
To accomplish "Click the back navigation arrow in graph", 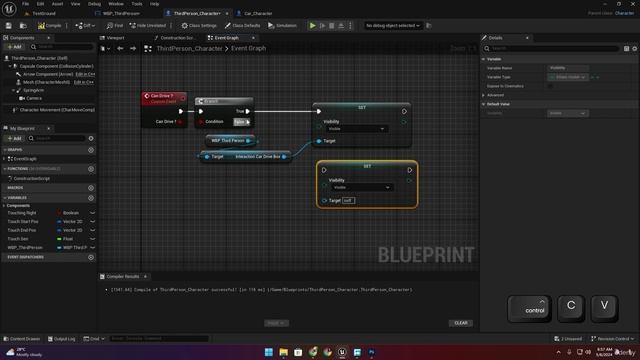I will tap(120, 48).
